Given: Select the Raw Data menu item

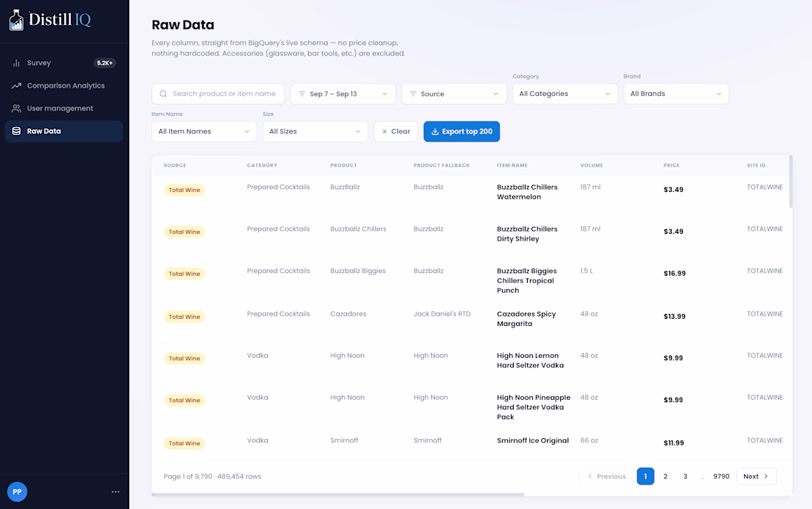Looking at the screenshot, I should point(63,131).
